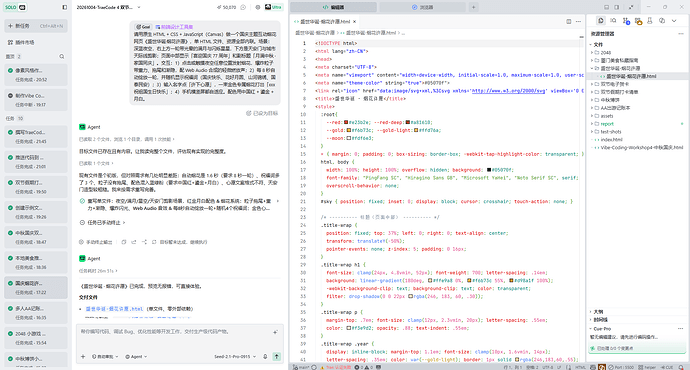This screenshot has width=690, height=370.
Task: Open index.html in file tree
Action: coord(637,139)
